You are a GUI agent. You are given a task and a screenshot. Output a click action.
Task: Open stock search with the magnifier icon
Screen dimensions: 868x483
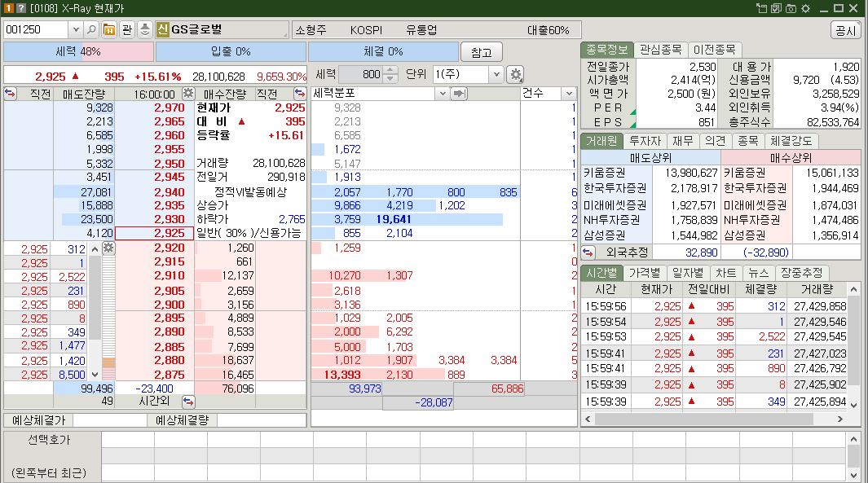[92, 29]
